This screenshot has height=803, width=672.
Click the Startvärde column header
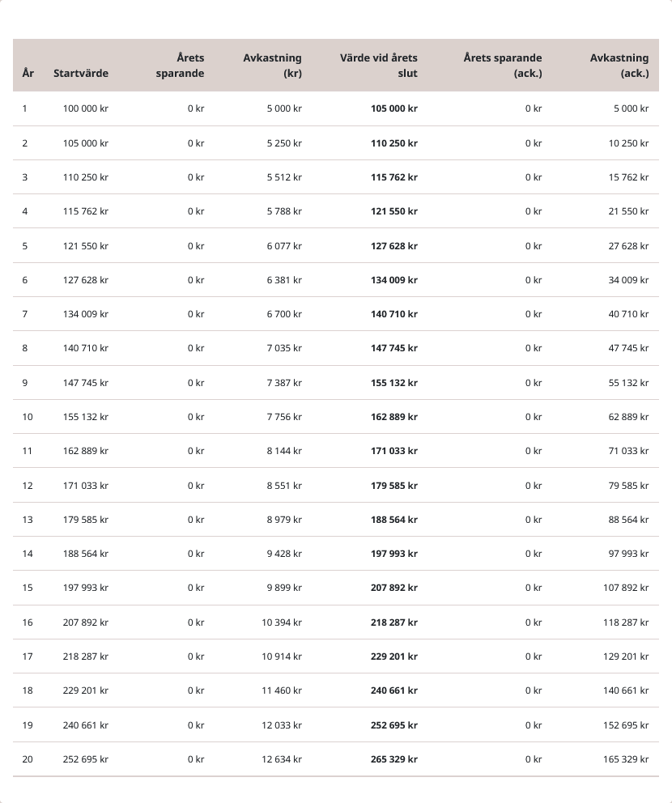(x=81, y=73)
